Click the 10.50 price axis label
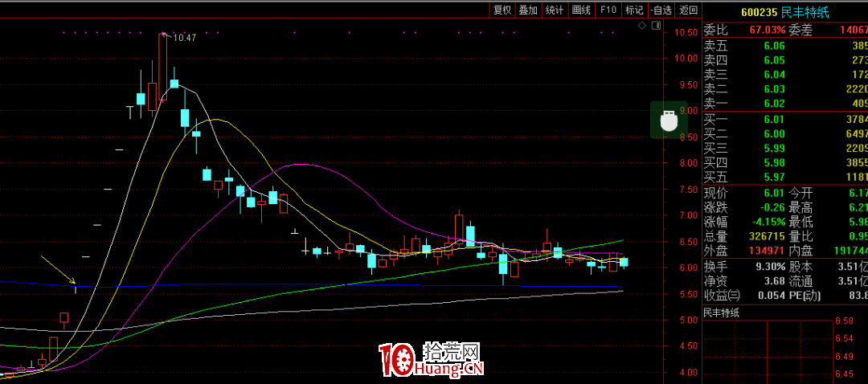 click(686, 33)
